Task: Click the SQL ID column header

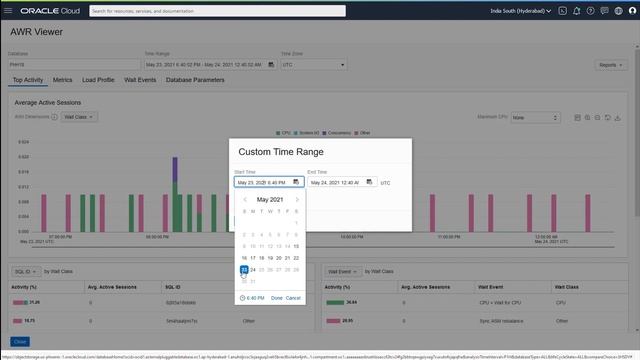Action: click(173, 287)
